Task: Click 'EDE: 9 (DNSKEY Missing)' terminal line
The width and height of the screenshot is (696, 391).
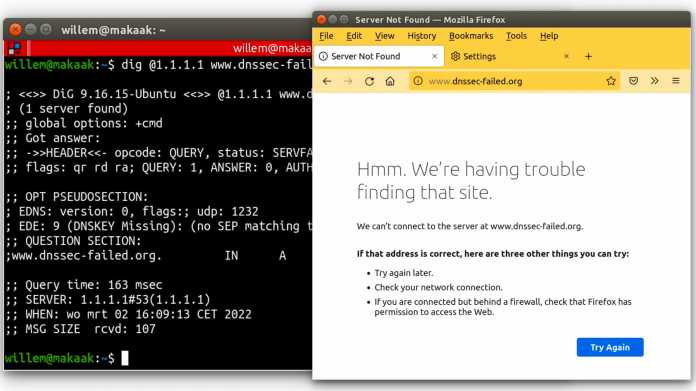Action: click(158, 226)
